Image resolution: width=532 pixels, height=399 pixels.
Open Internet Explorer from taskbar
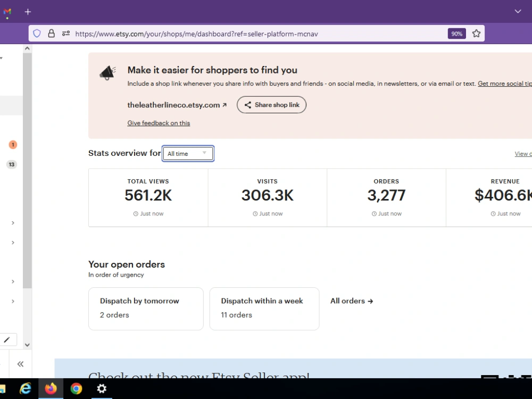click(26, 388)
